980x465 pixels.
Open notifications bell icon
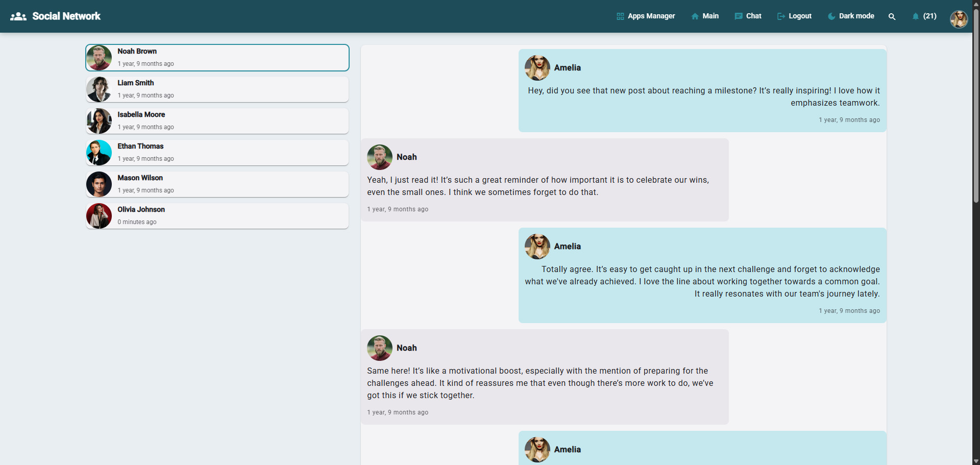(916, 16)
